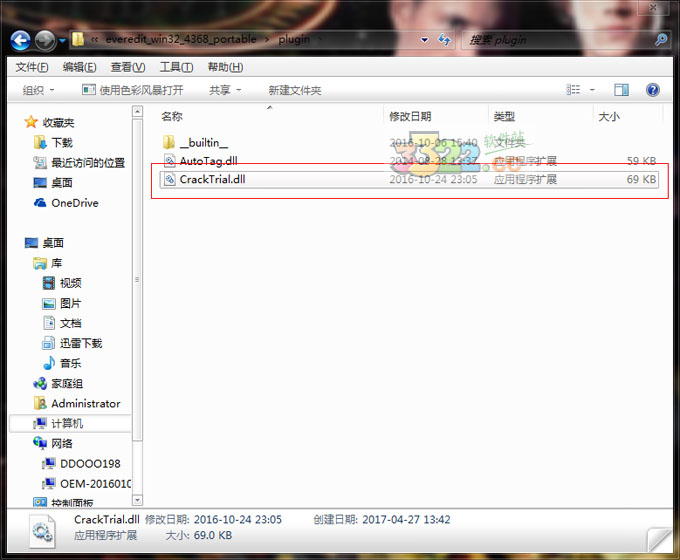680x560 pixels.
Task: Select the CrackTrial.dll file row
Action: coord(409,179)
